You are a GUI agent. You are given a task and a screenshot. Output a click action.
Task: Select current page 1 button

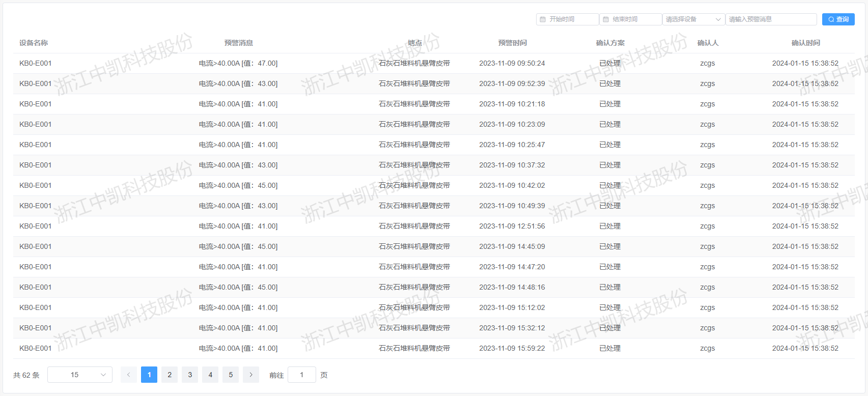tap(149, 375)
